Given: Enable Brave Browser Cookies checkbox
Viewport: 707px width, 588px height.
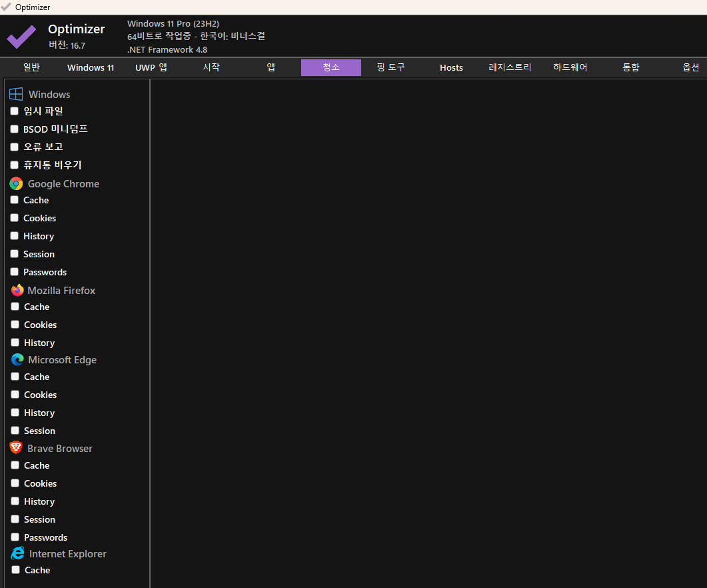Looking at the screenshot, I should coord(15,483).
